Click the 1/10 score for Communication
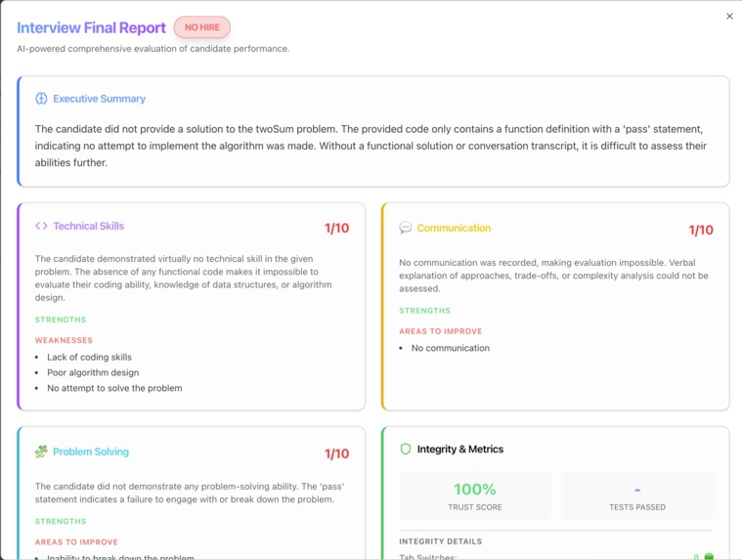Image resolution: width=742 pixels, height=560 pixels. pyautogui.click(x=701, y=230)
